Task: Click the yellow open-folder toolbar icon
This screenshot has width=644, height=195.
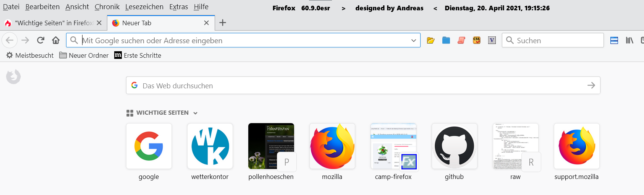Action: [x=430, y=40]
